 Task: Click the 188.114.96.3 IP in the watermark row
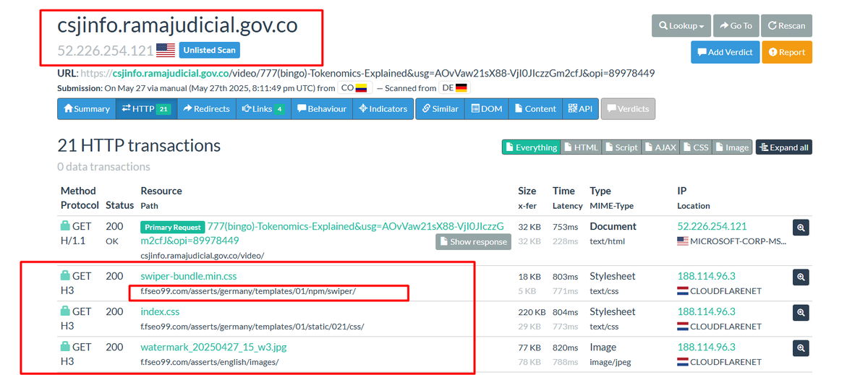706,347
